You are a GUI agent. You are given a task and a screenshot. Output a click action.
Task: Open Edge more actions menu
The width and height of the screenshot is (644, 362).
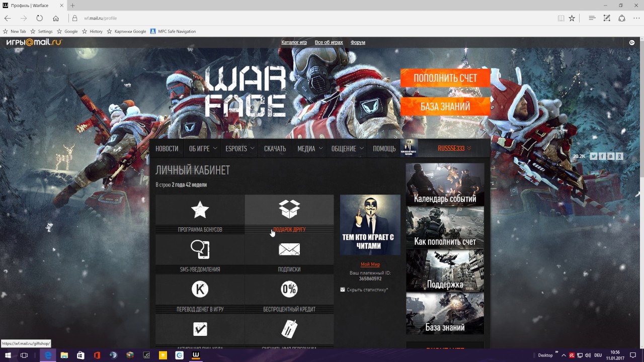click(636, 18)
